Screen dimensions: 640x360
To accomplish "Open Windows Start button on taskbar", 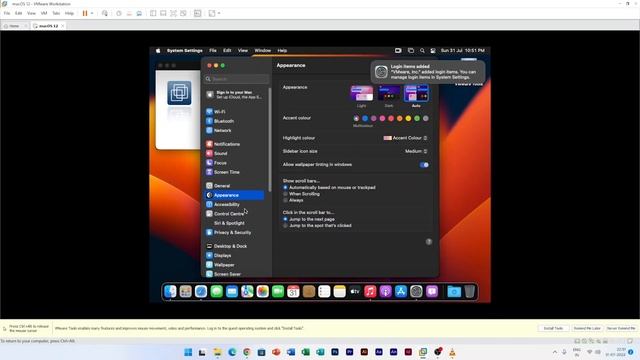I will click(x=188, y=352).
